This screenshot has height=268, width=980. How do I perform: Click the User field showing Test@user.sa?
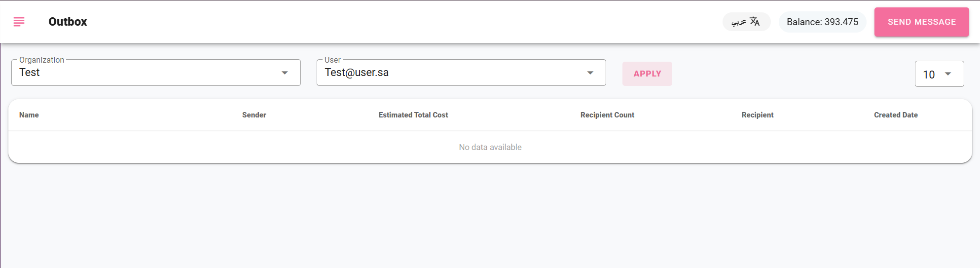coord(461,73)
